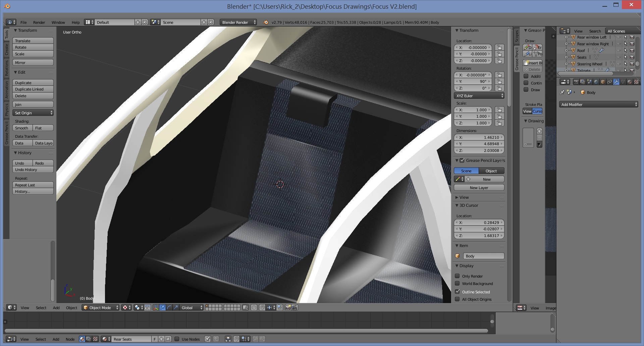Viewport: 644px width, 346px height.
Task: Switch to the Physics tab in toolshelf
Action: [x=7, y=110]
